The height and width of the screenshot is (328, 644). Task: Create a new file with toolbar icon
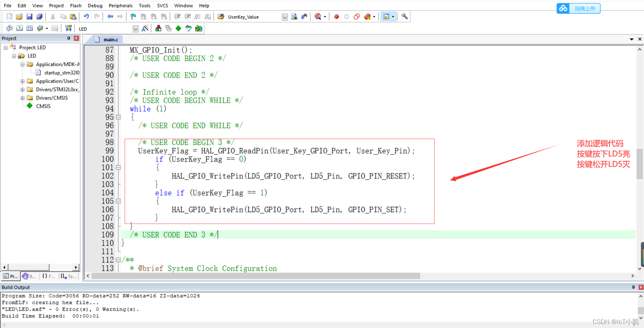coord(9,16)
